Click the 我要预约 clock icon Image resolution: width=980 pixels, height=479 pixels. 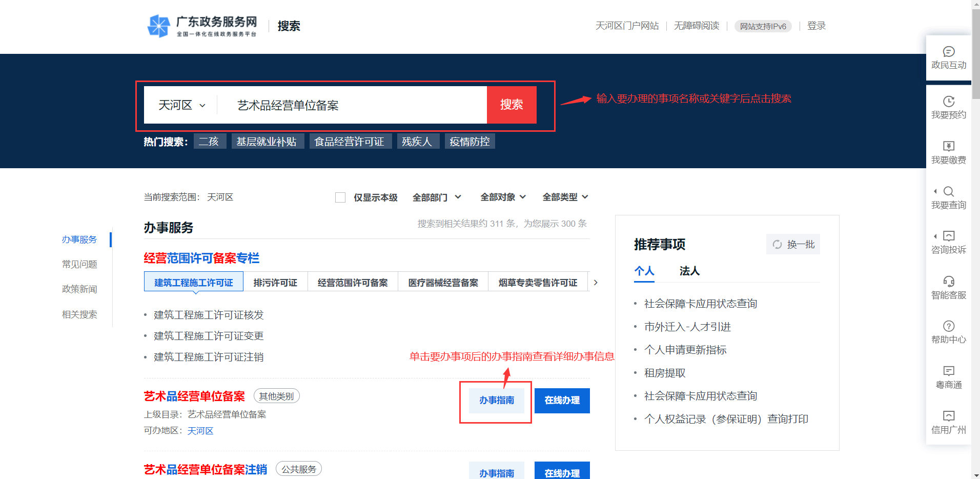948,102
